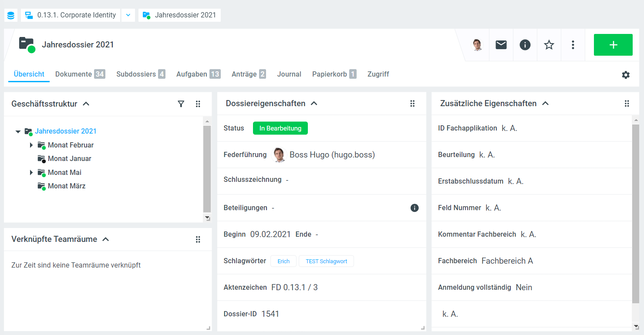Select Monat Januar in the tree
644x335 pixels.
tap(69, 159)
